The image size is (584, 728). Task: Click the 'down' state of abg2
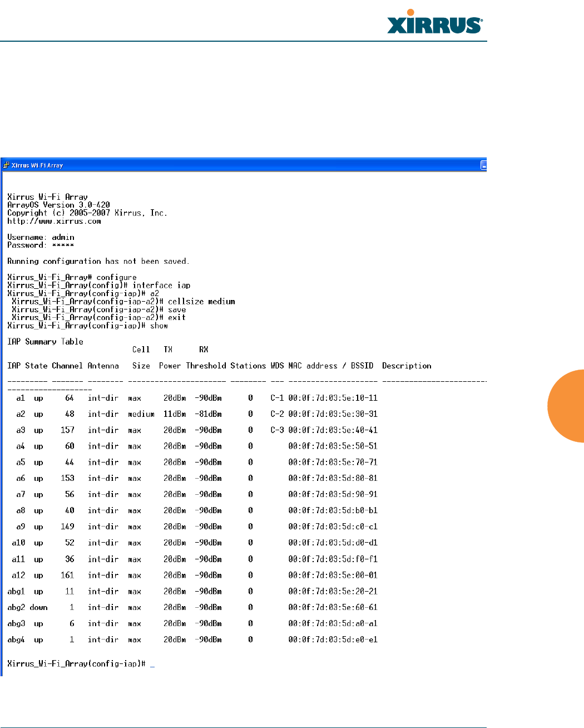pos(38,607)
